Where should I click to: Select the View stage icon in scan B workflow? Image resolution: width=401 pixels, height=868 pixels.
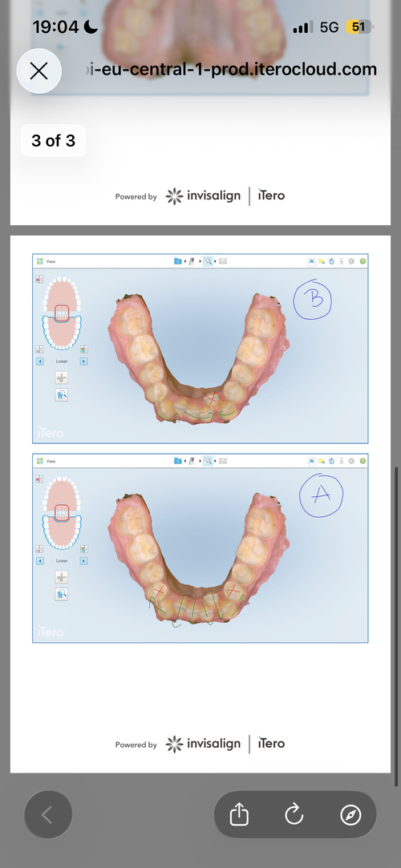coord(208,261)
